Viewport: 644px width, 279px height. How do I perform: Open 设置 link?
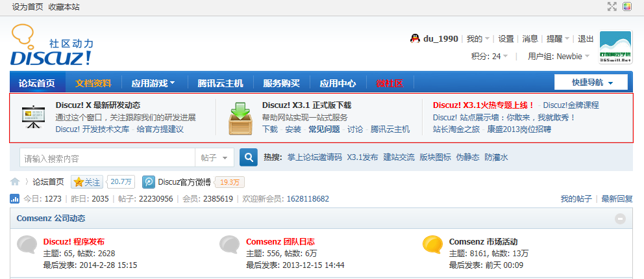[x=506, y=38]
